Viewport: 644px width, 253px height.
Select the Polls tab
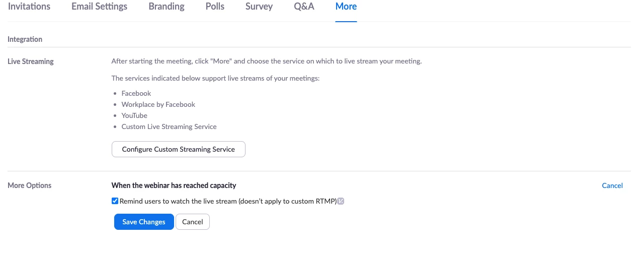[215, 7]
